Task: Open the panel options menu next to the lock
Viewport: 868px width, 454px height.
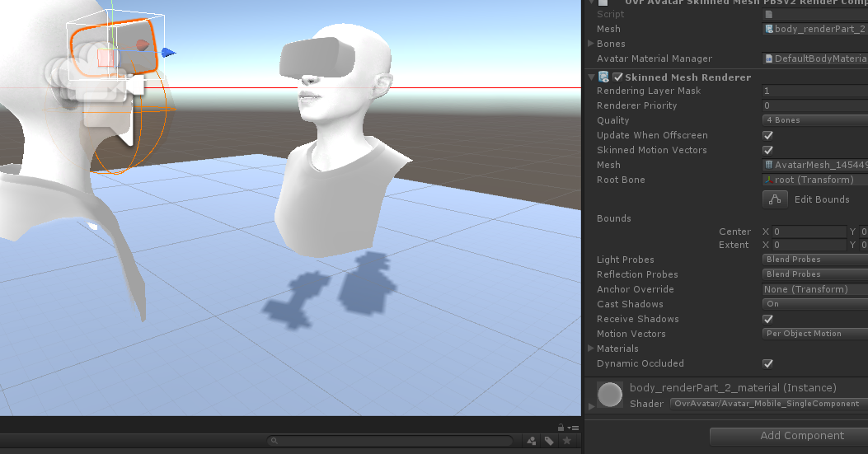Action: 575,428
